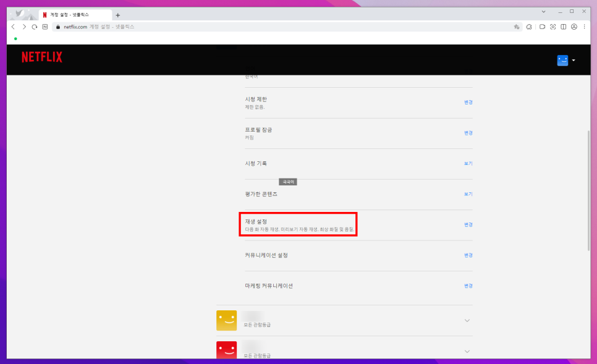597x364 pixels.
Task: Click the 시청 기록 label
Action: tap(256, 163)
